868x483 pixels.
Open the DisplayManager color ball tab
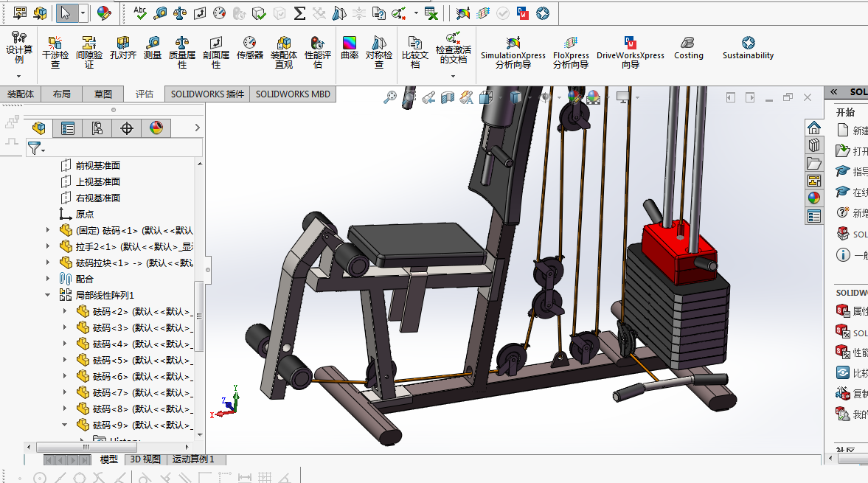(156, 128)
